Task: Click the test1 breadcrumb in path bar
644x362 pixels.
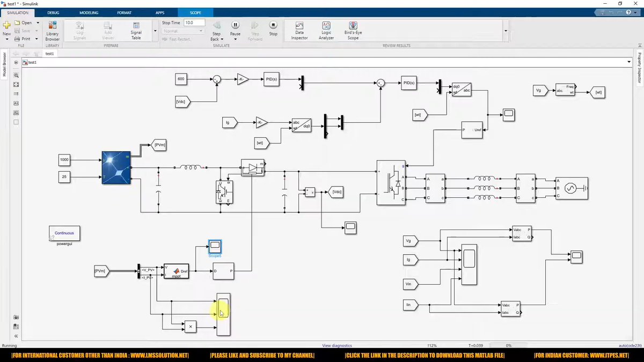Action: pyautogui.click(x=32, y=62)
